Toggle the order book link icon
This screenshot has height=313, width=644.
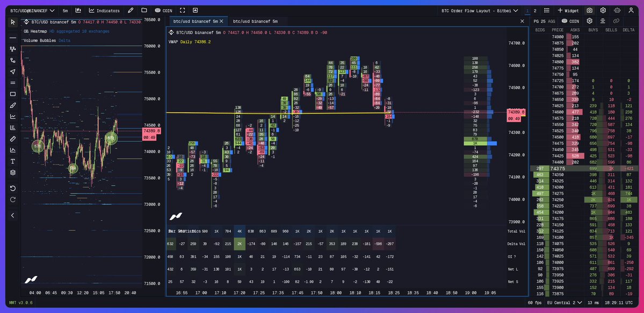click(616, 21)
